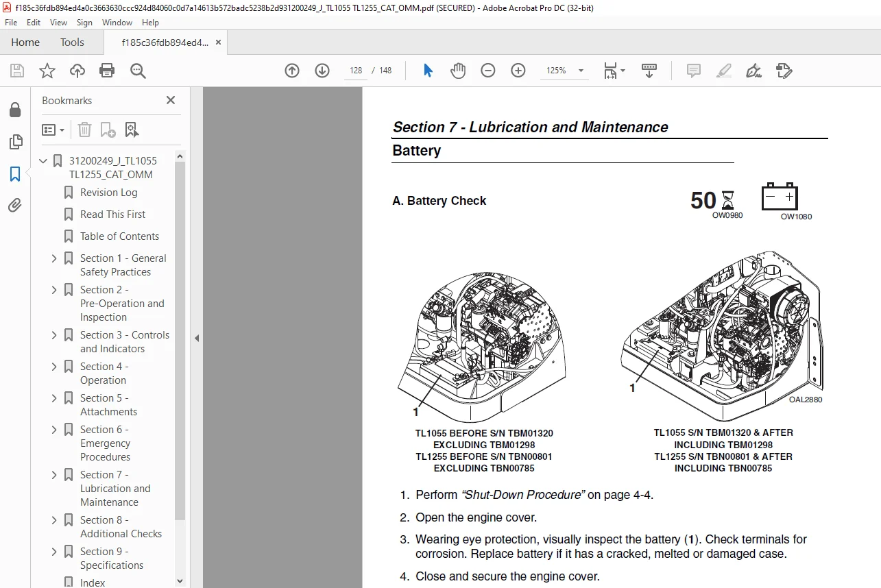Open the Read This First bookmark
Image resolution: width=881 pixels, height=588 pixels.
pyautogui.click(x=112, y=215)
